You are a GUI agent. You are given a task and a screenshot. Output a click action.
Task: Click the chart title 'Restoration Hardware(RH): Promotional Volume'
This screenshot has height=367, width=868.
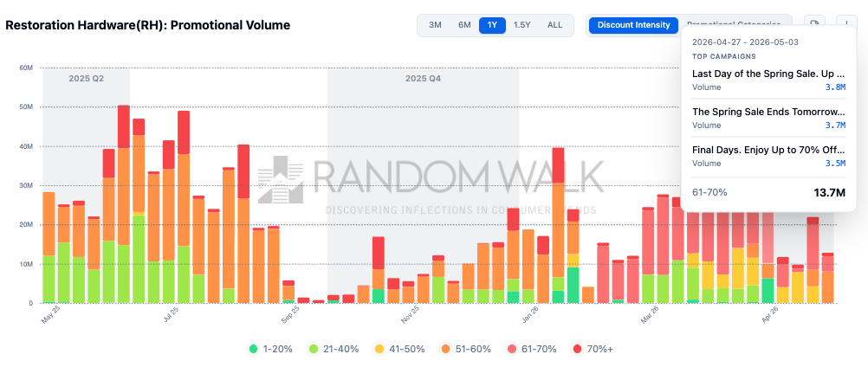click(x=148, y=25)
